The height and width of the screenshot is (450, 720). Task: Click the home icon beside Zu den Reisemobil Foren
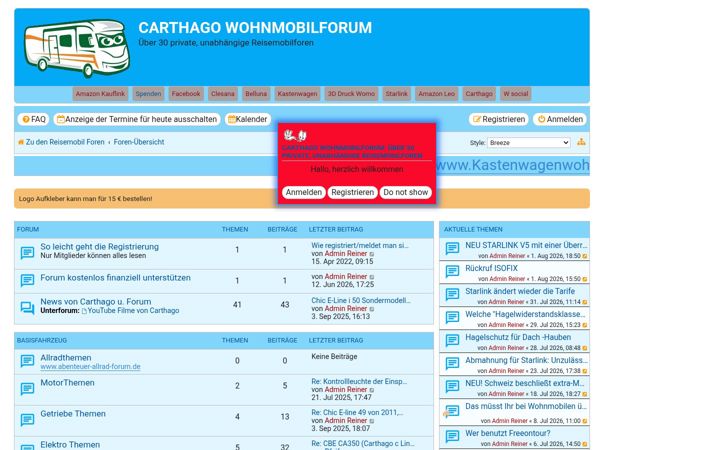(x=21, y=142)
